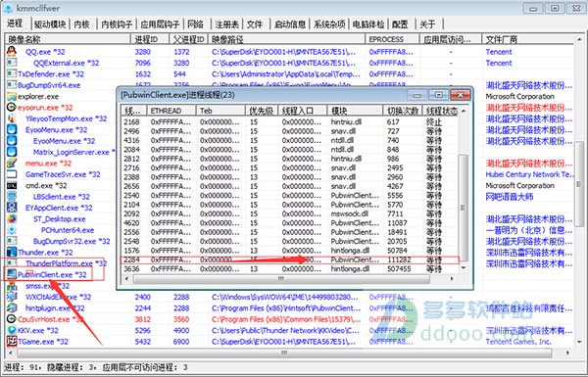
Task: Click thread dialog vertical scrollbar down arrow
Action: coord(464,267)
